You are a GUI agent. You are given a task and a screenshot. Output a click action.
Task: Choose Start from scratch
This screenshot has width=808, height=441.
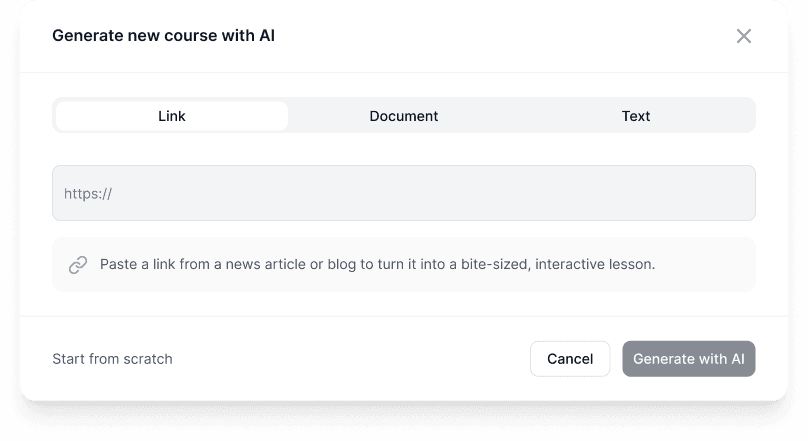[112, 359]
